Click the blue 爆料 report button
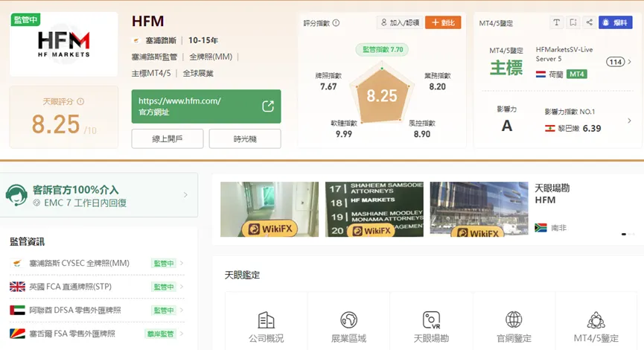Viewport: 644px width, 350px height. (615, 22)
